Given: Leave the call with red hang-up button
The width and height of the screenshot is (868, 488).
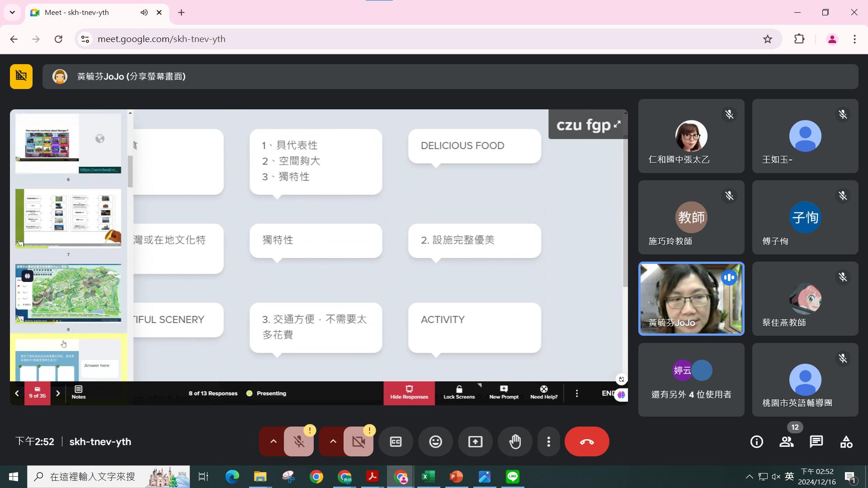Looking at the screenshot, I should click(586, 441).
